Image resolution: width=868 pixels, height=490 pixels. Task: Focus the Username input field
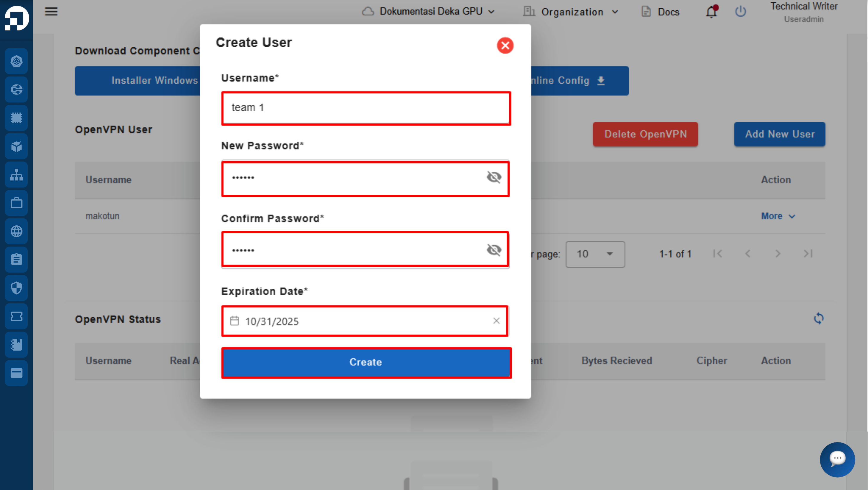point(366,108)
